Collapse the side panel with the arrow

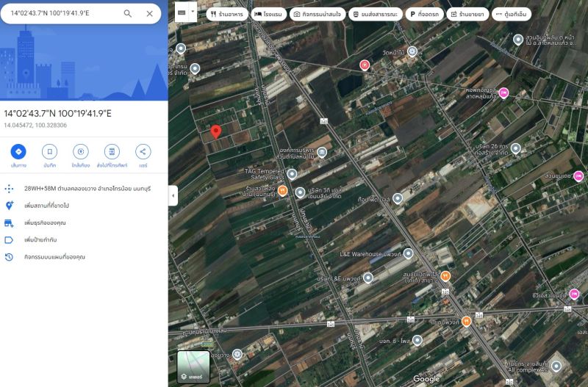click(x=172, y=195)
